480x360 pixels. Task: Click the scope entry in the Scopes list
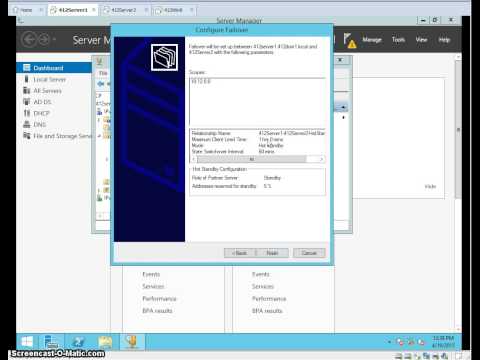pos(201,81)
